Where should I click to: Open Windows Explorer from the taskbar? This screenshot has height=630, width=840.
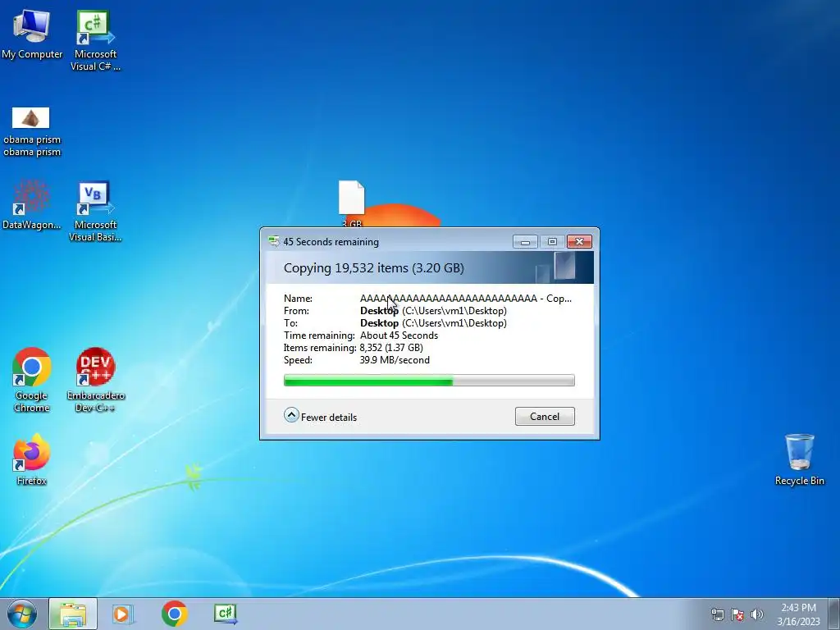[73, 614]
